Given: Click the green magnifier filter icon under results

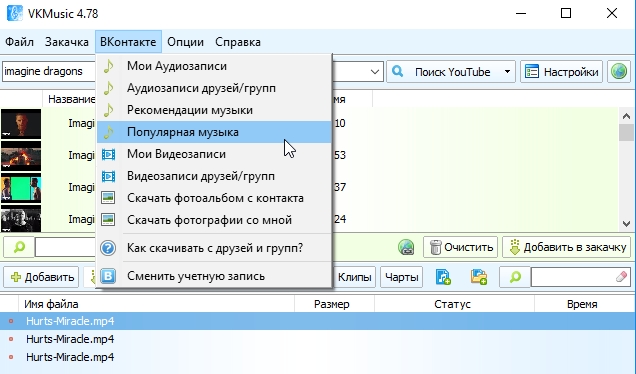Looking at the screenshot, I should pos(19,247).
